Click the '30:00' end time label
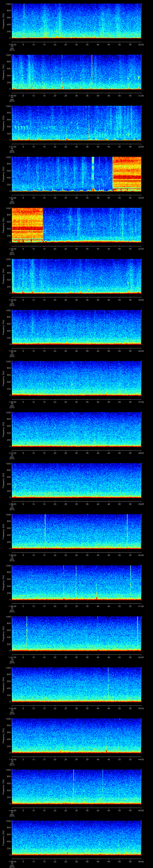Image resolution: width=153 pixels, height=868 pixels. point(141,44)
